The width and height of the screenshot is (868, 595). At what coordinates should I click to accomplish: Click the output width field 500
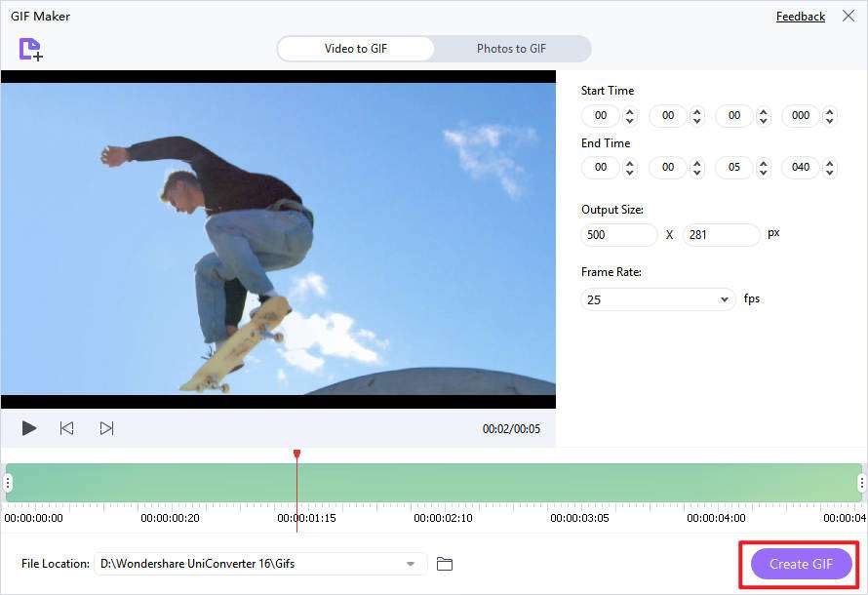click(x=619, y=235)
